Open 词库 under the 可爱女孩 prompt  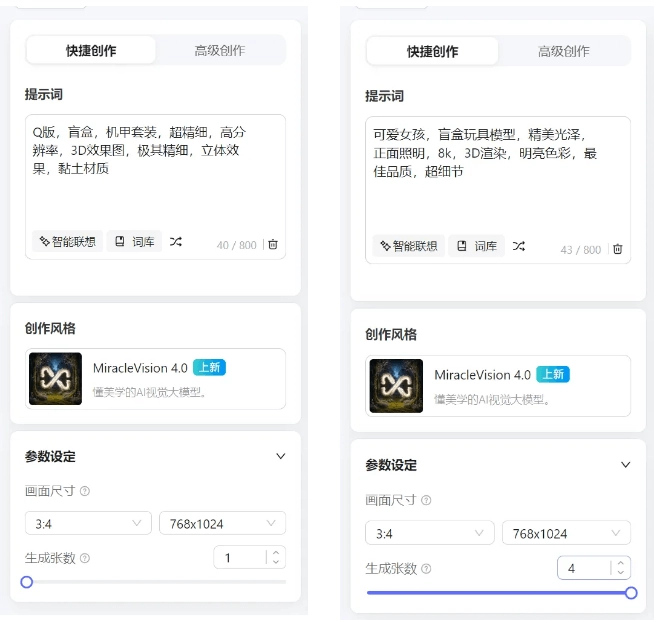click(476, 246)
